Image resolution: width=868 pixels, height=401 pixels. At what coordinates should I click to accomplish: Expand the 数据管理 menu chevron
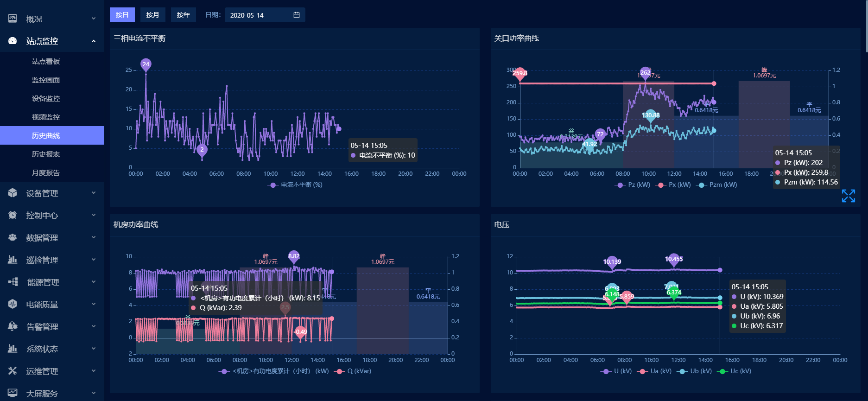pos(94,237)
